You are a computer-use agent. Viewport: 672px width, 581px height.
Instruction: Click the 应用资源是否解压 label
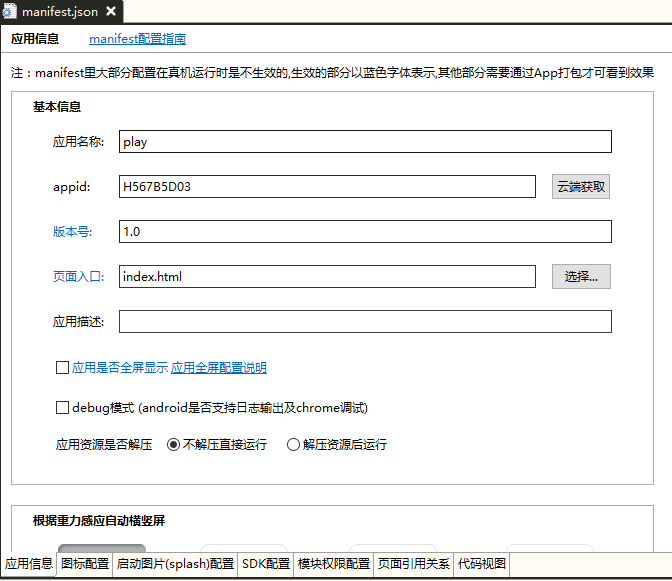(104, 445)
